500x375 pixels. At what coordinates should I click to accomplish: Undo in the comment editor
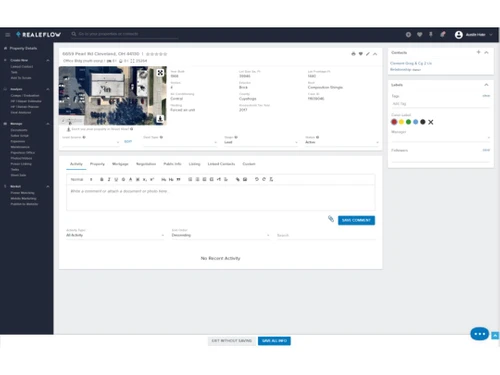click(x=257, y=179)
